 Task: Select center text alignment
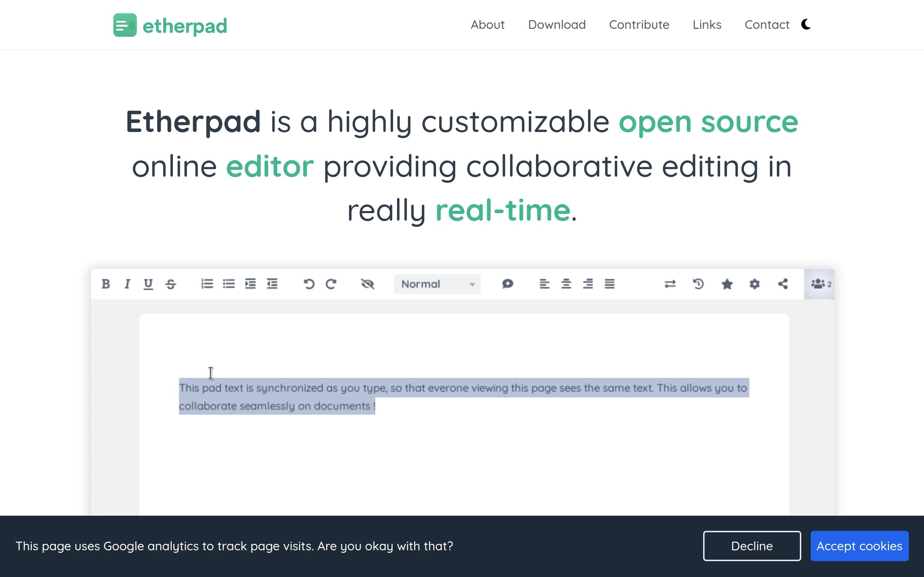click(x=566, y=284)
